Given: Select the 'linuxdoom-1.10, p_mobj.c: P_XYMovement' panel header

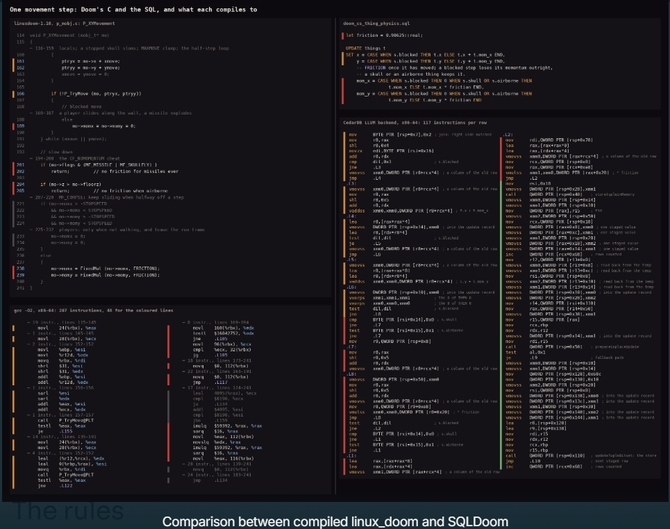Looking at the screenshot, I should (65, 24).
